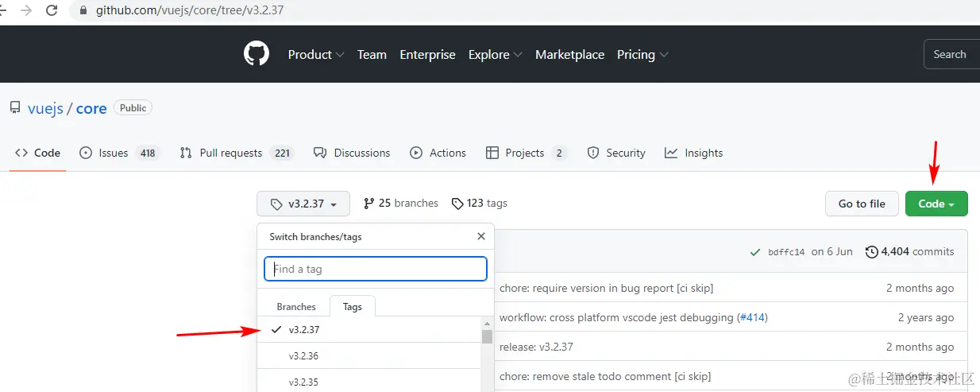Screen dimensions: 980x392
Task: Click the GitHub Octocat logo
Action: 257,54
